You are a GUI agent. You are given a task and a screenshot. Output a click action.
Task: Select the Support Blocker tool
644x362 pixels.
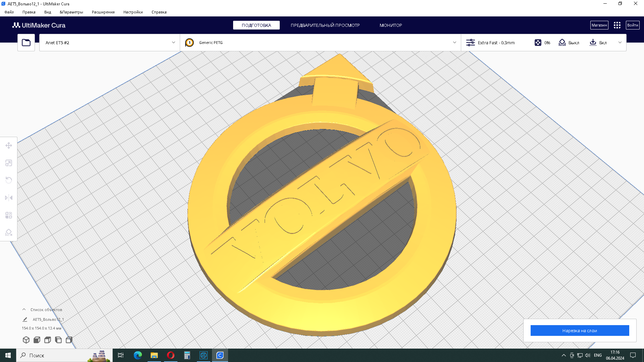(9, 233)
